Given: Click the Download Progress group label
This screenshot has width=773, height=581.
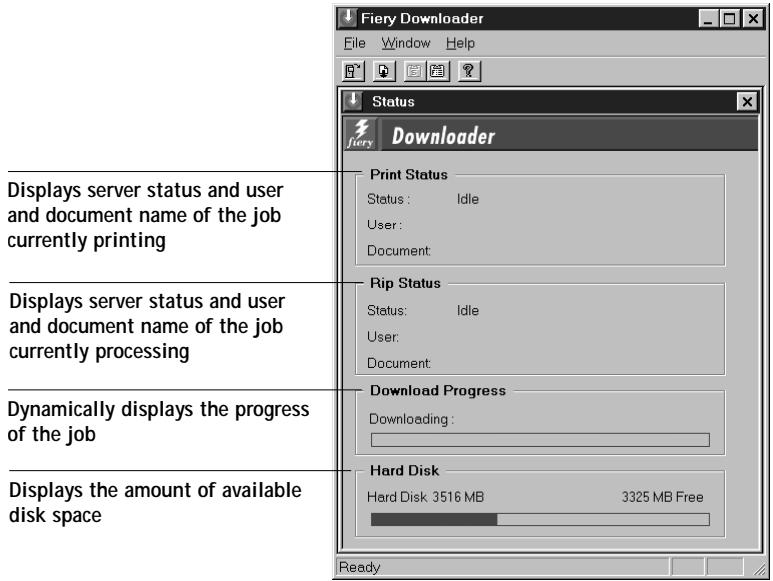Looking at the screenshot, I should [x=438, y=390].
